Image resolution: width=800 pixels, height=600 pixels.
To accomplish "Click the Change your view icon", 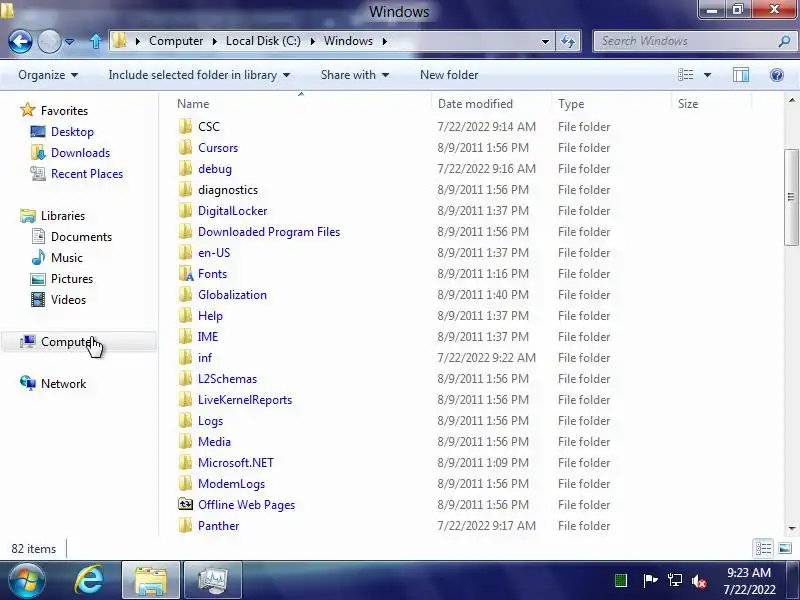I will click(x=686, y=75).
